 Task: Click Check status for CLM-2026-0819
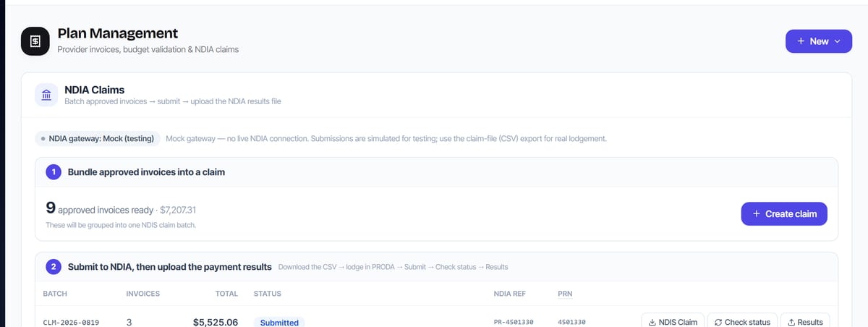(742, 322)
